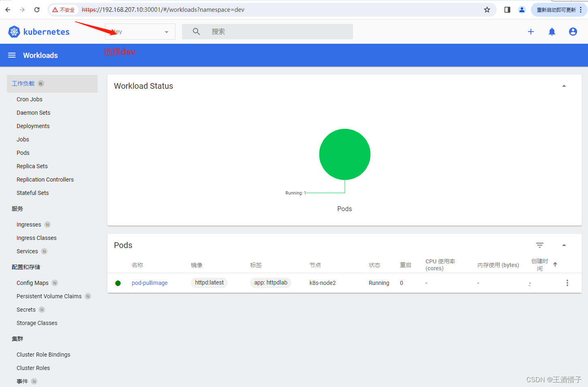Create a new resource with the plus icon

pyautogui.click(x=531, y=32)
